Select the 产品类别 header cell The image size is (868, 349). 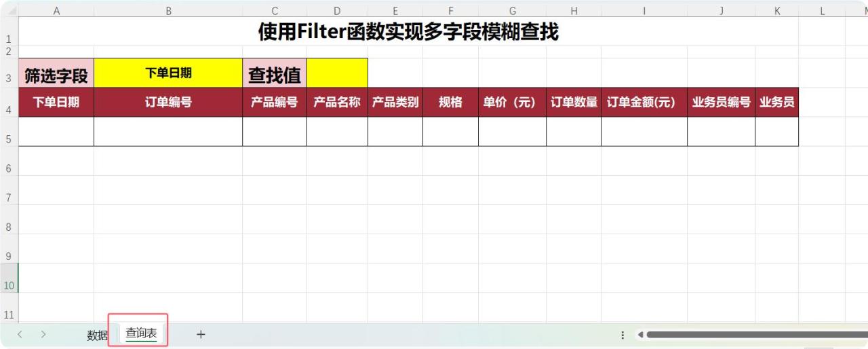tap(395, 103)
